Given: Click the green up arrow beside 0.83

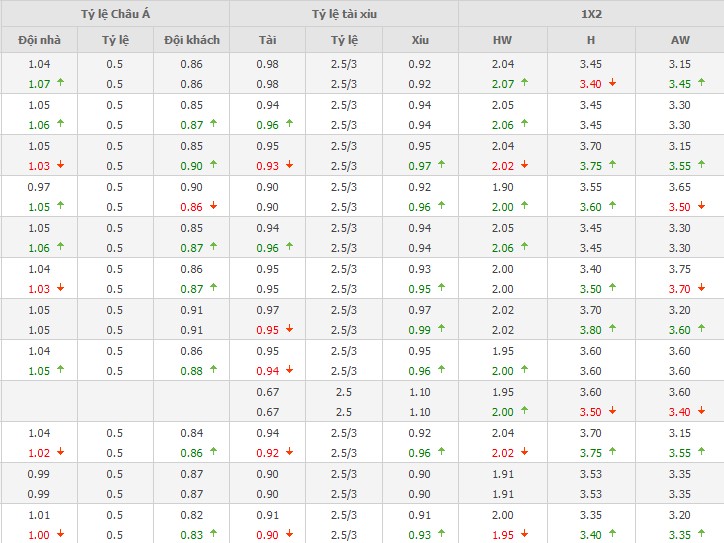Looking at the screenshot, I should point(214,535).
